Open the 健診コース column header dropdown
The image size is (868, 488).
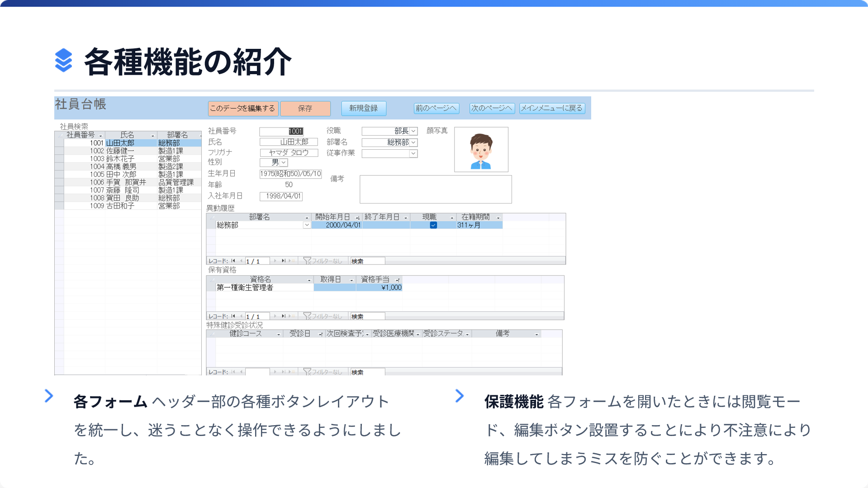279,334
